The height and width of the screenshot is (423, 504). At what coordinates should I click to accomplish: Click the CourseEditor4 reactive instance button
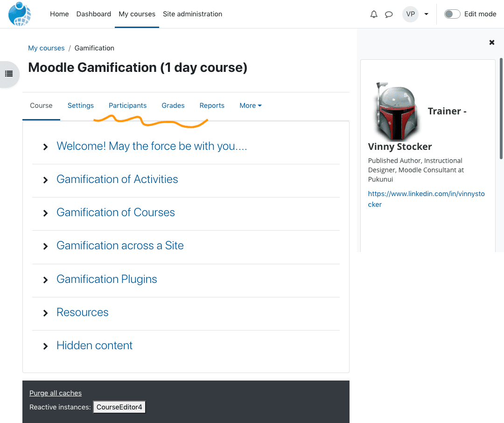tap(119, 407)
